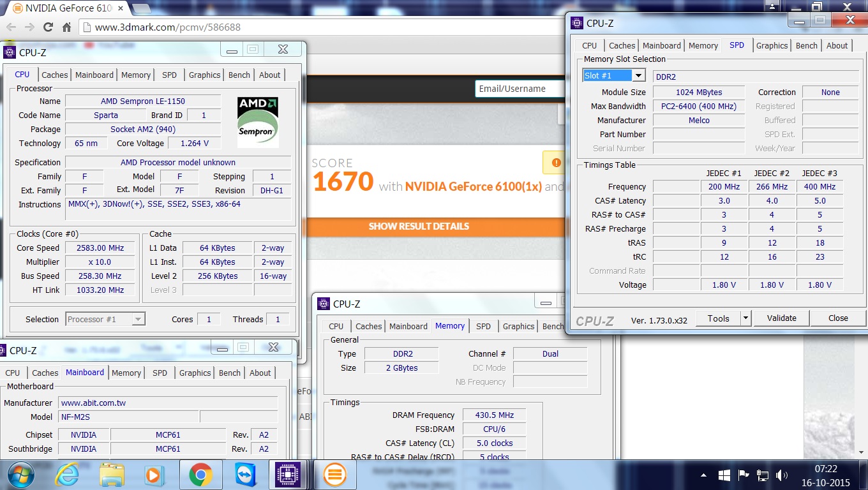Click Max Bandwidth value PC2-6400 (400 MHz)
Screen dimensions: 868x490
699,106
